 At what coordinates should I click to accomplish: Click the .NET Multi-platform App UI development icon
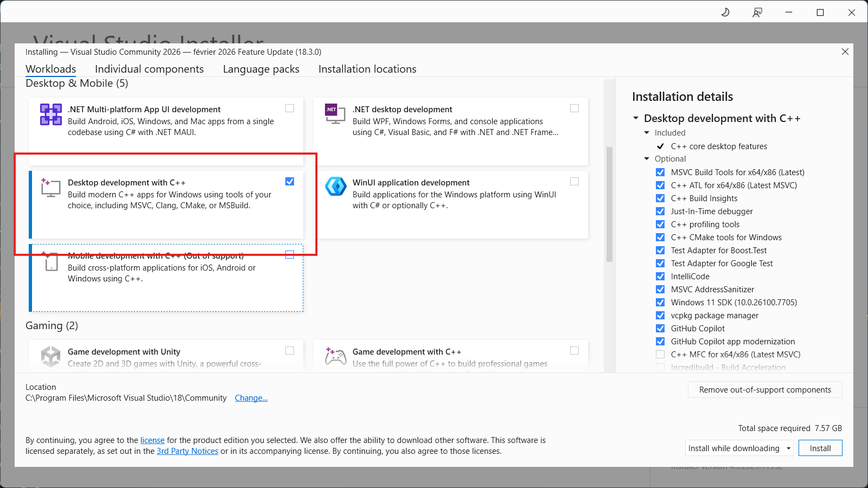click(50, 114)
